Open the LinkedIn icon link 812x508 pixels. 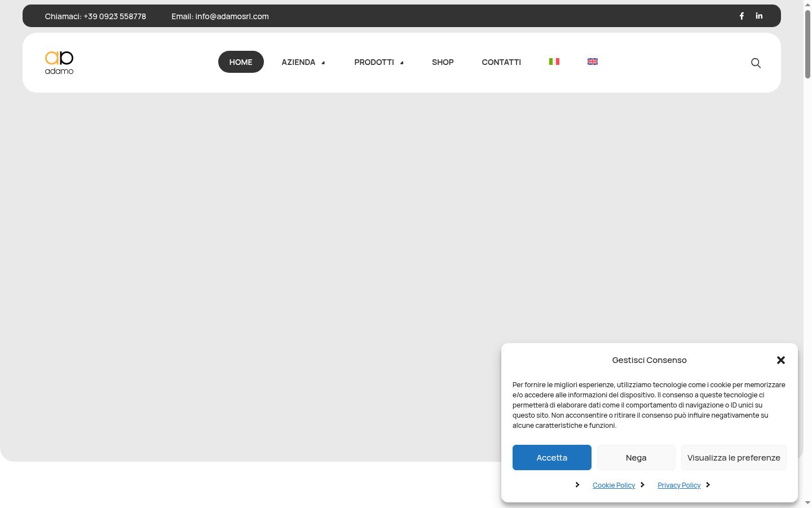(759, 16)
